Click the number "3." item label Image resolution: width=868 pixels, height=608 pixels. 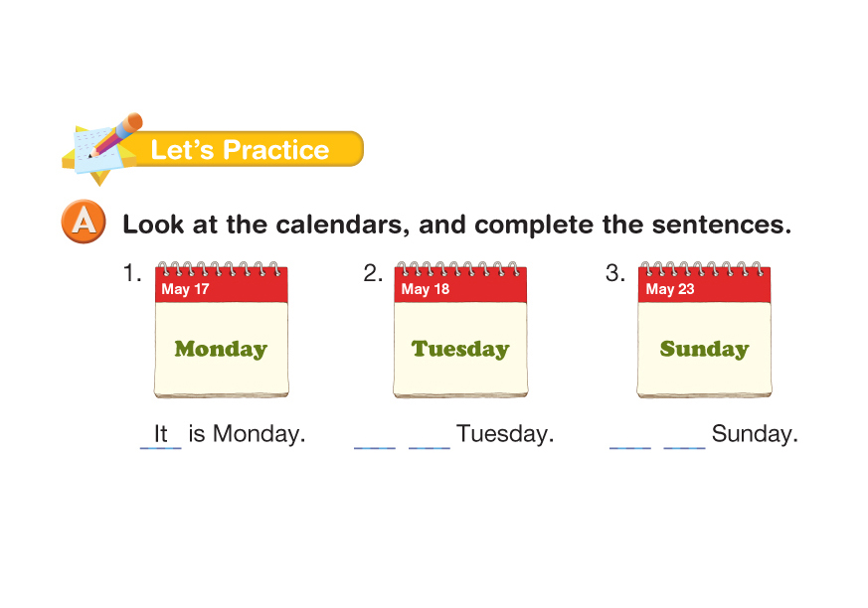615,273
